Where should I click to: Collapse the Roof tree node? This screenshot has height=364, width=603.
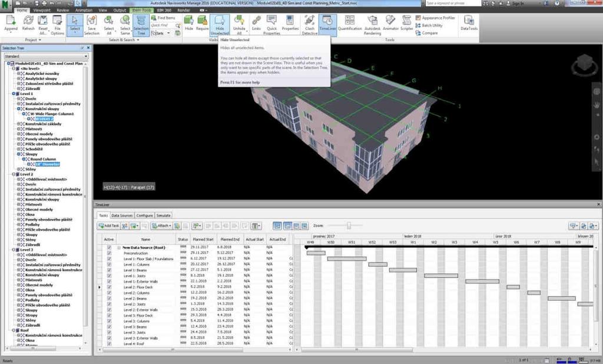14,330
